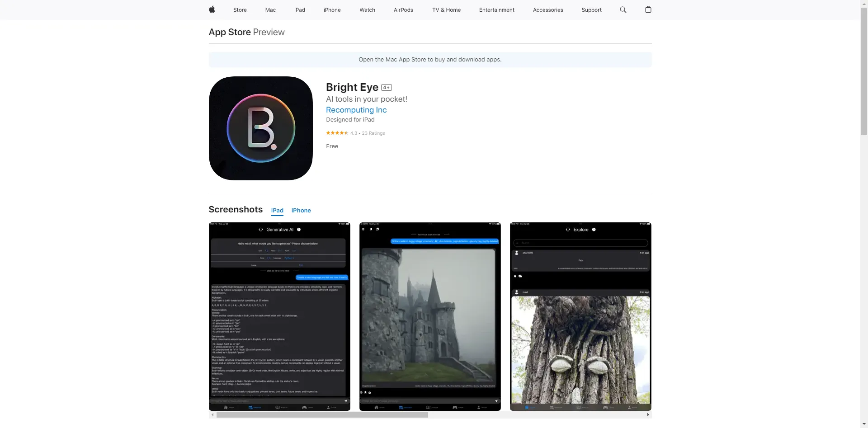Click the horizontal screenshots scrollbar

point(322,414)
